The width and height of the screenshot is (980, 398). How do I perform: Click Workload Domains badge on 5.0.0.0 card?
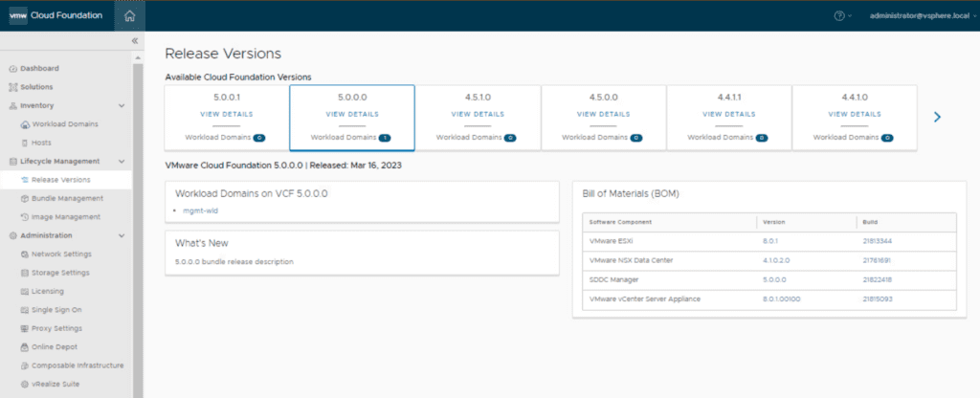385,138
